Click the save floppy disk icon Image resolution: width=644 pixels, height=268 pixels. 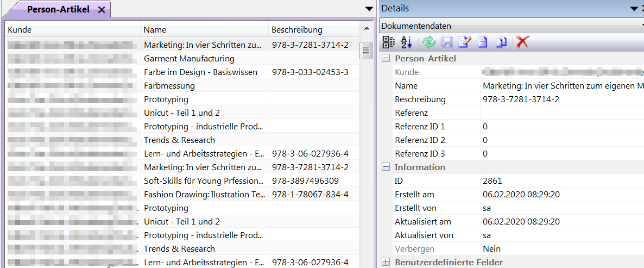point(446,42)
